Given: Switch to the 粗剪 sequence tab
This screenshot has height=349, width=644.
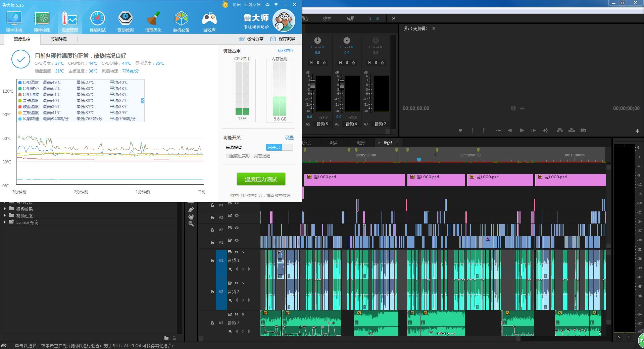Looking at the screenshot, I should click(x=361, y=143).
